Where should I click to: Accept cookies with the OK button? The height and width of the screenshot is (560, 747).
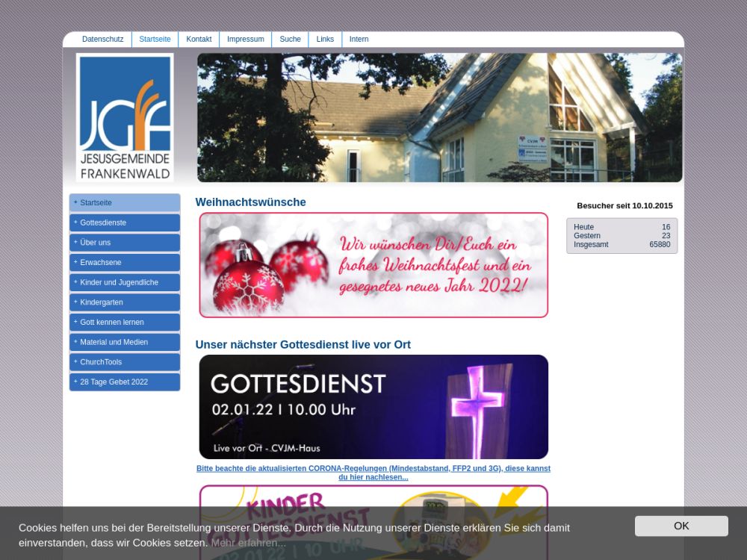681,526
